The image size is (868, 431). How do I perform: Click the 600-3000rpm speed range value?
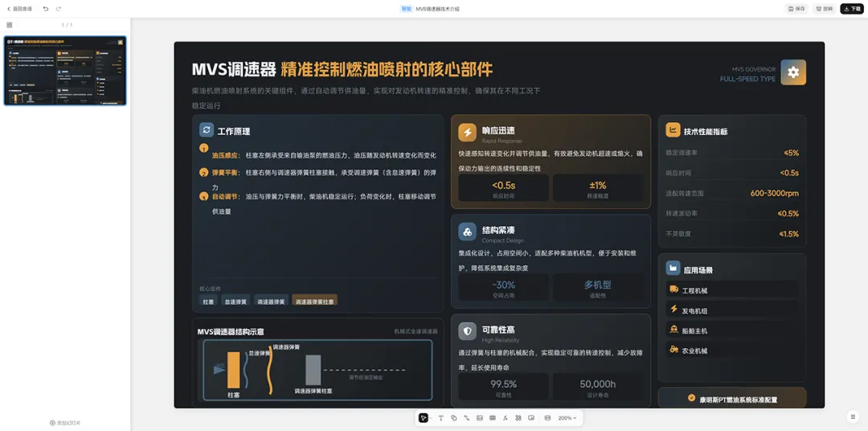click(775, 193)
